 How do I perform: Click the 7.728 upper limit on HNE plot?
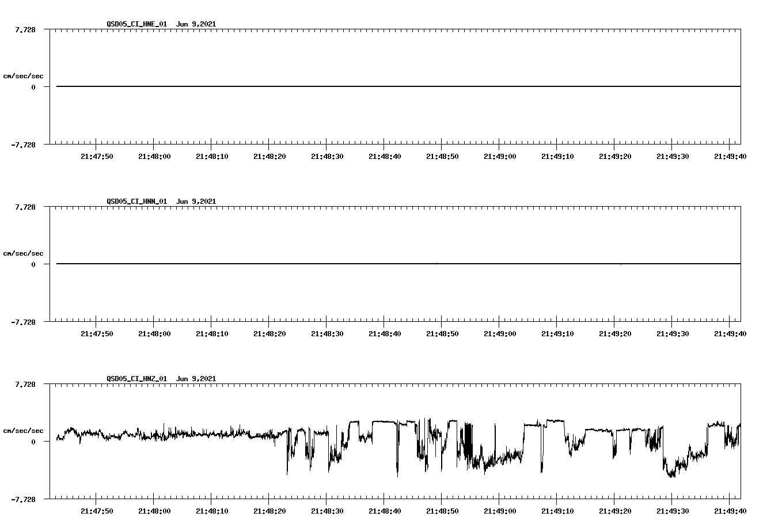(x=25, y=29)
